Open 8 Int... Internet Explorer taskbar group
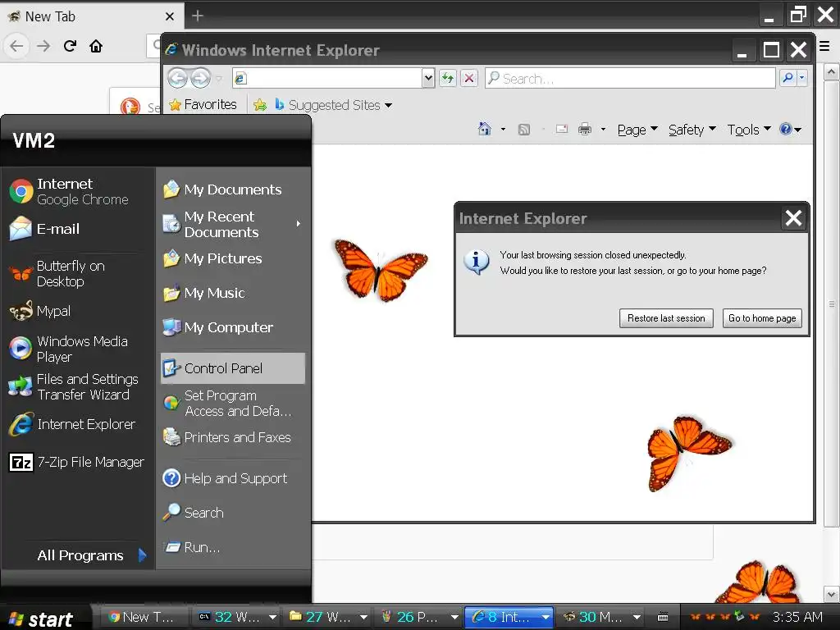This screenshot has height=630, width=840. click(x=509, y=617)
